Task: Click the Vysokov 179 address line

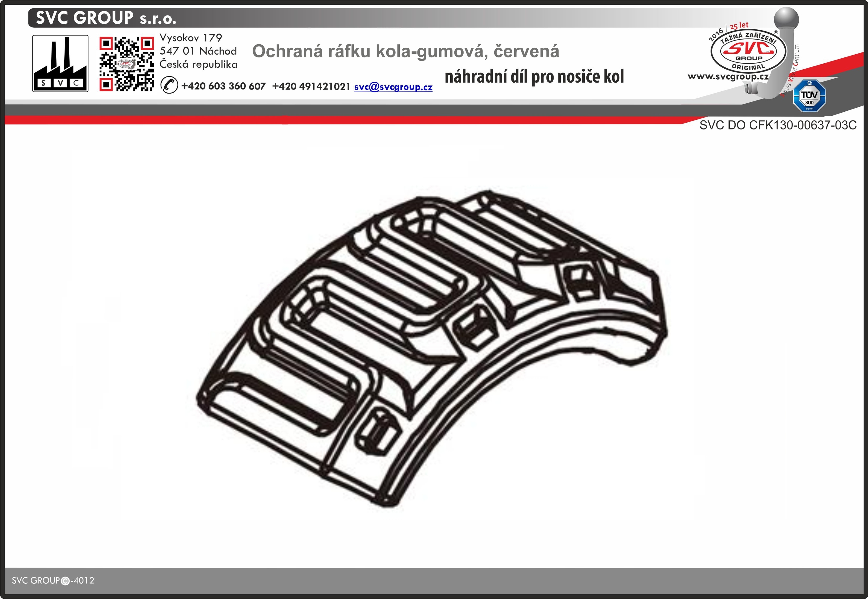Action: pos(190,38)
